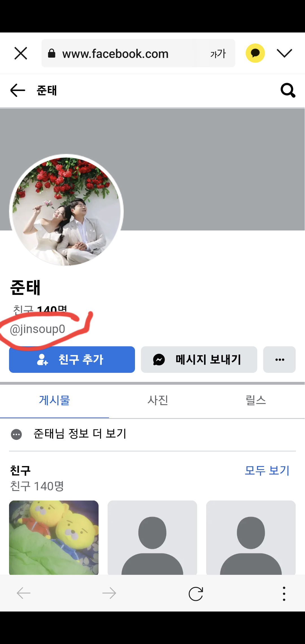Switch to the 사진 tab

(x=158, y=400)
